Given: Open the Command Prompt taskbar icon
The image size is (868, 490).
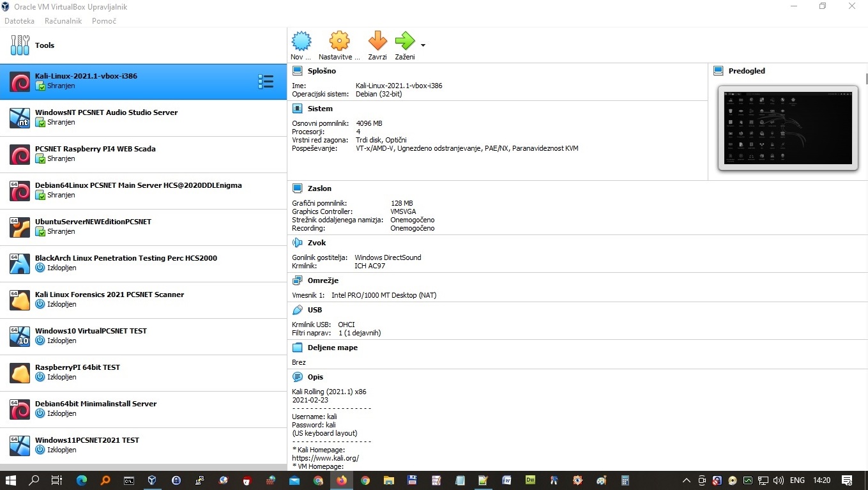Looking at the screenshot, I should tap(128, 480).
